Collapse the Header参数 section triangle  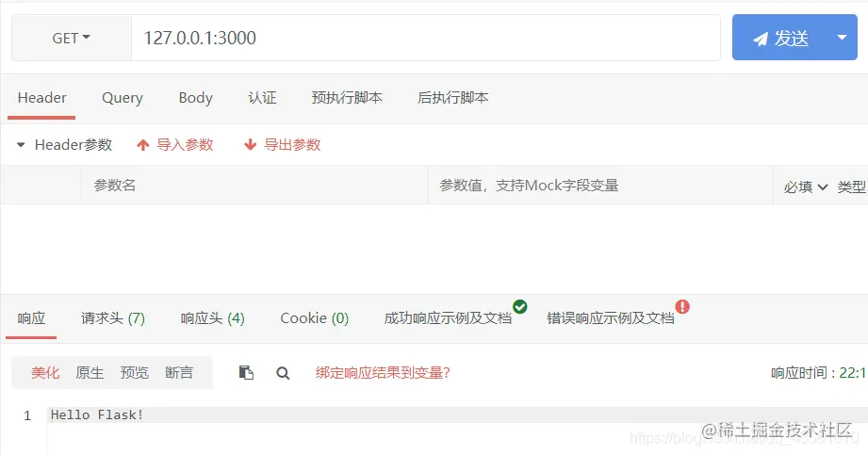(21, 145)
